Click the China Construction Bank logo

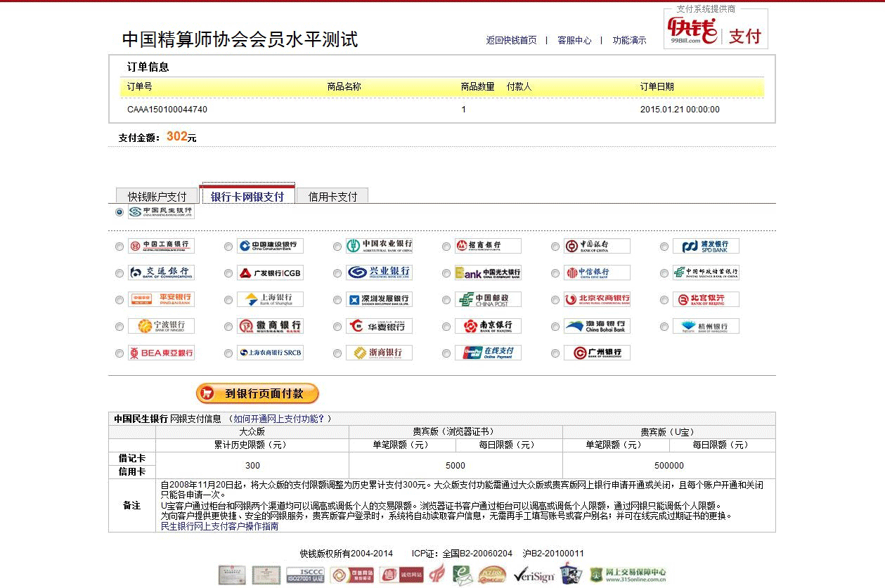270,246
